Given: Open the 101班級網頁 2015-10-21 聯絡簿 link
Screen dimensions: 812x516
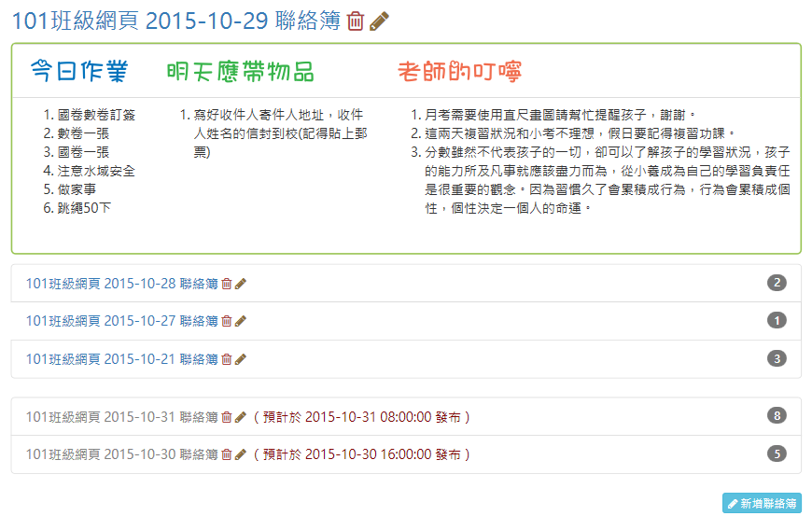Looking at the screenshot, I should click(x=121, y=359).
